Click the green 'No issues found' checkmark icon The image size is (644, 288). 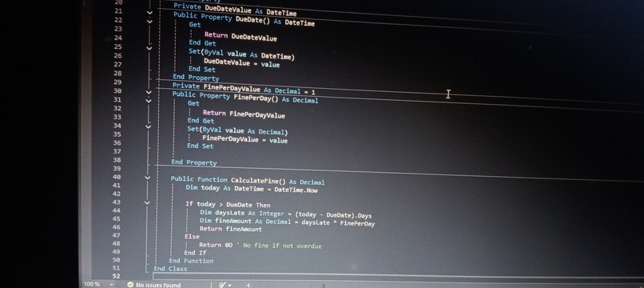click(130, 284)
